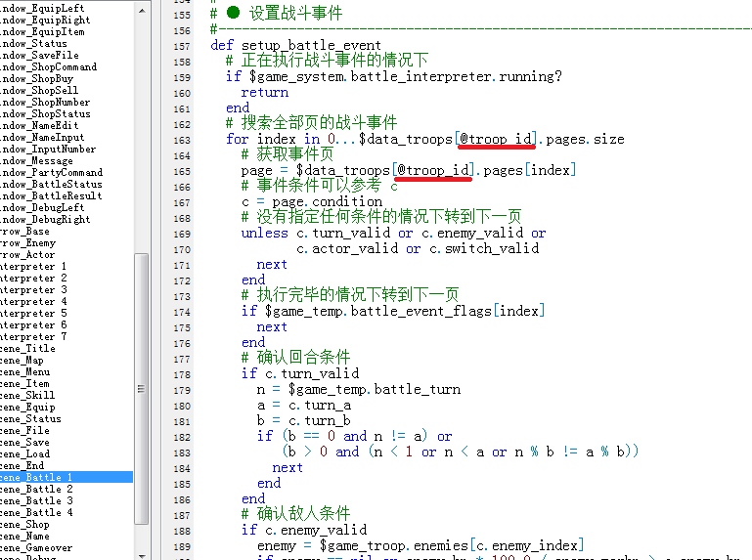Click script list scrollbar down arrow
752x560 pixels.
[142, 556]
